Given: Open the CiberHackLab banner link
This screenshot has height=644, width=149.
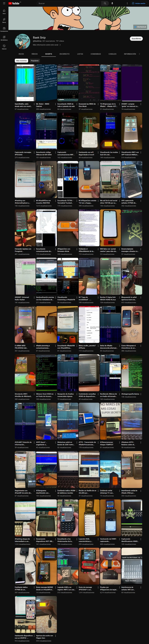Looking at the screenshot, I should pos(140,27).
